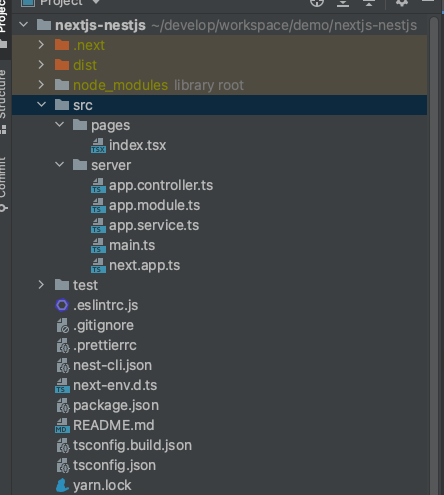Click the Select Opened File crosshair icon
This screenshot has width=444, height=495.
[x=317, y=3]
